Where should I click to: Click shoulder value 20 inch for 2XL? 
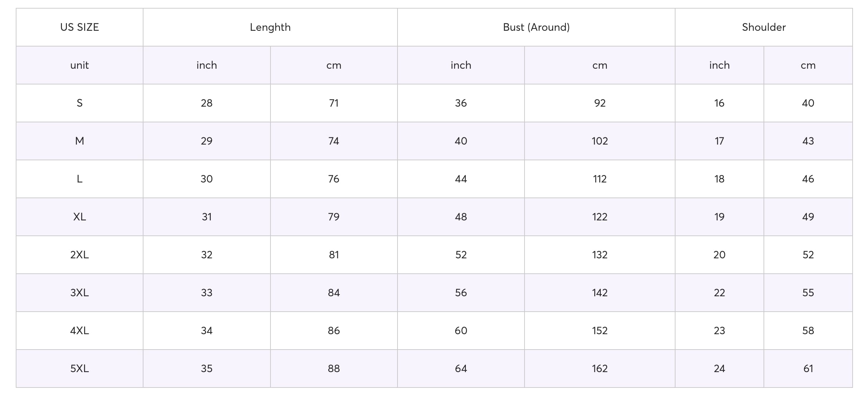(x=719, y=255)
